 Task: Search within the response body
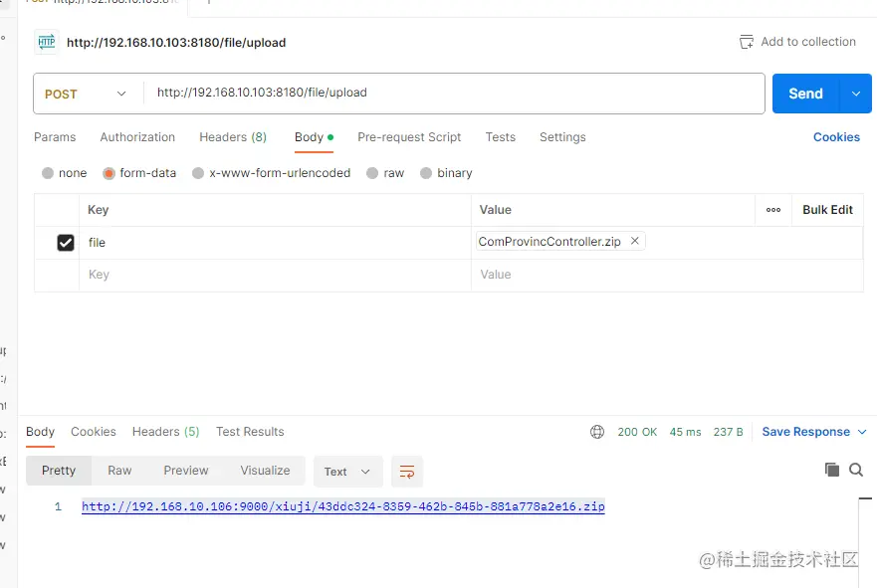(856, 470)
